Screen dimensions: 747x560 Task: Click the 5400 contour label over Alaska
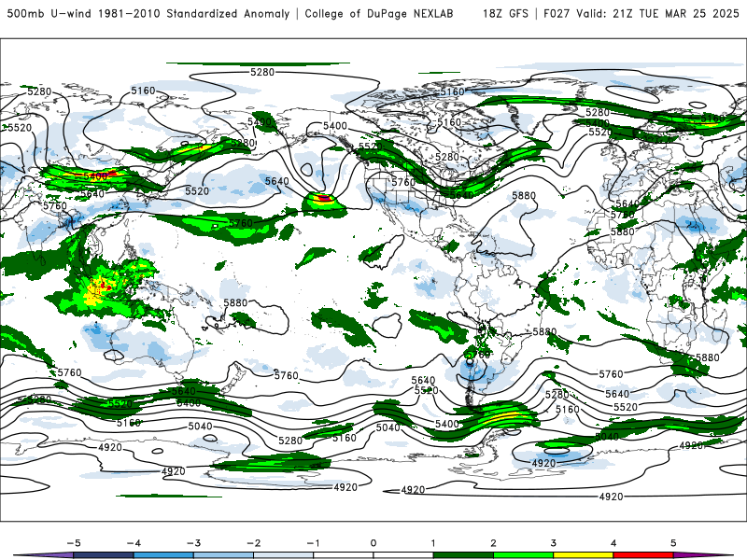coord(335,126)
